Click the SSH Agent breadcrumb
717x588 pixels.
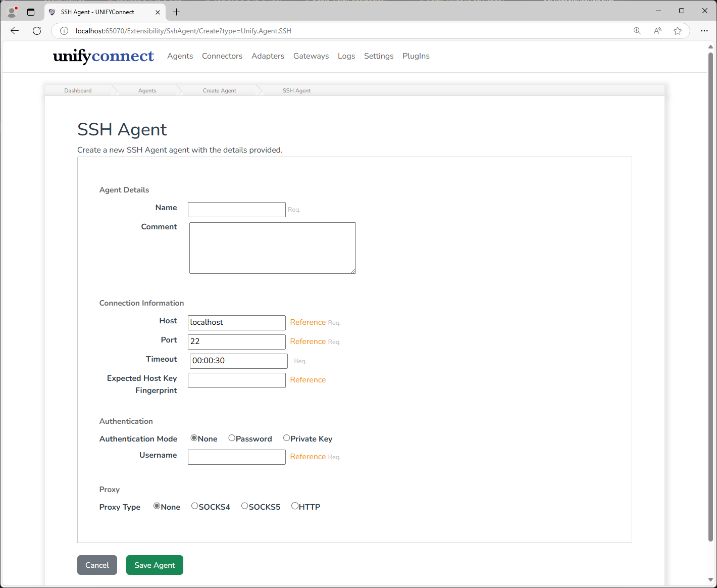pyautogui.click(x=297, y=90)
